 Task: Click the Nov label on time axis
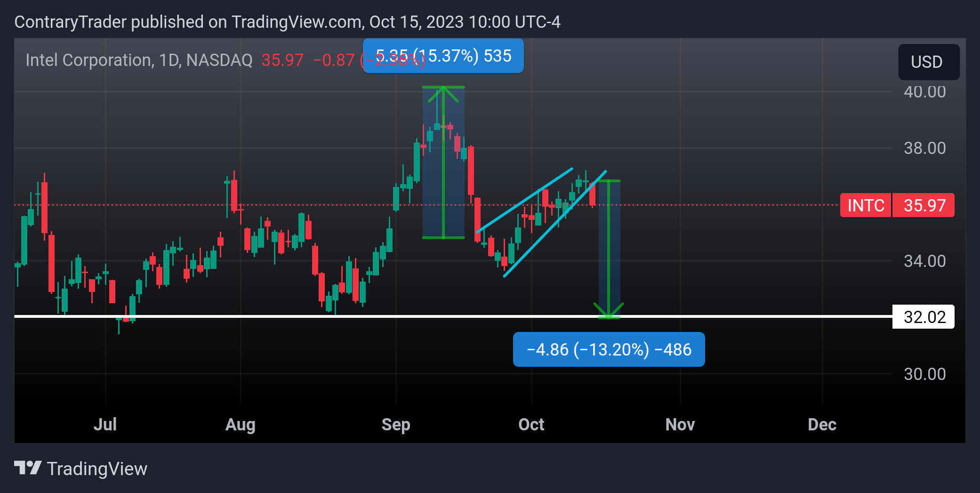tap(680, 424)
